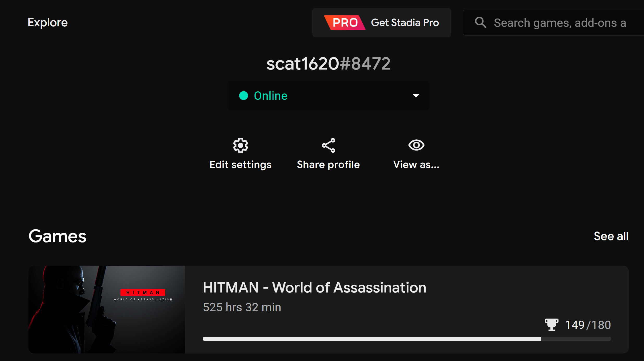Click the eye View as icon

tap(416, 145)
